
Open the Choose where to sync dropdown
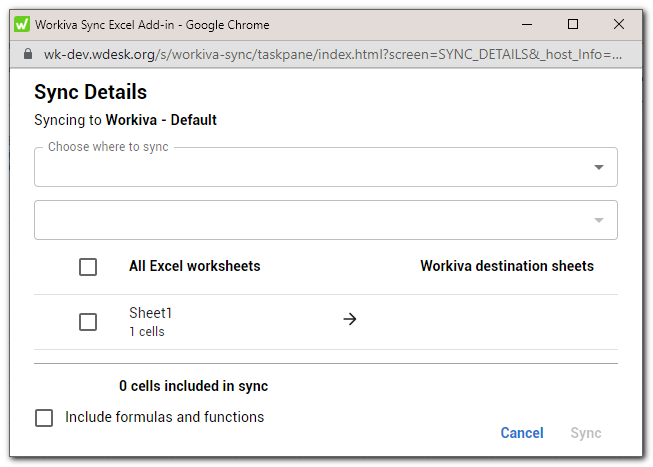(x=326, y=167)
